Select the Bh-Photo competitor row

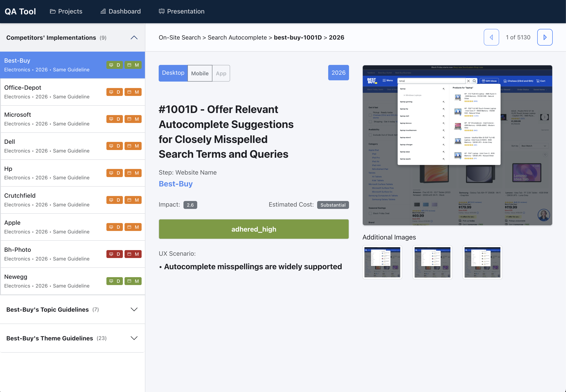click(x=72, y=254)
